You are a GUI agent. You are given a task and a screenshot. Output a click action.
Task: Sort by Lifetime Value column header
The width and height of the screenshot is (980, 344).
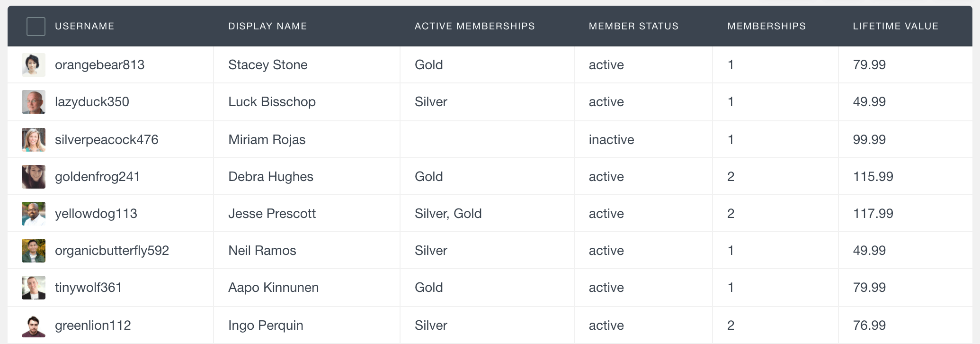coord(896,27)
